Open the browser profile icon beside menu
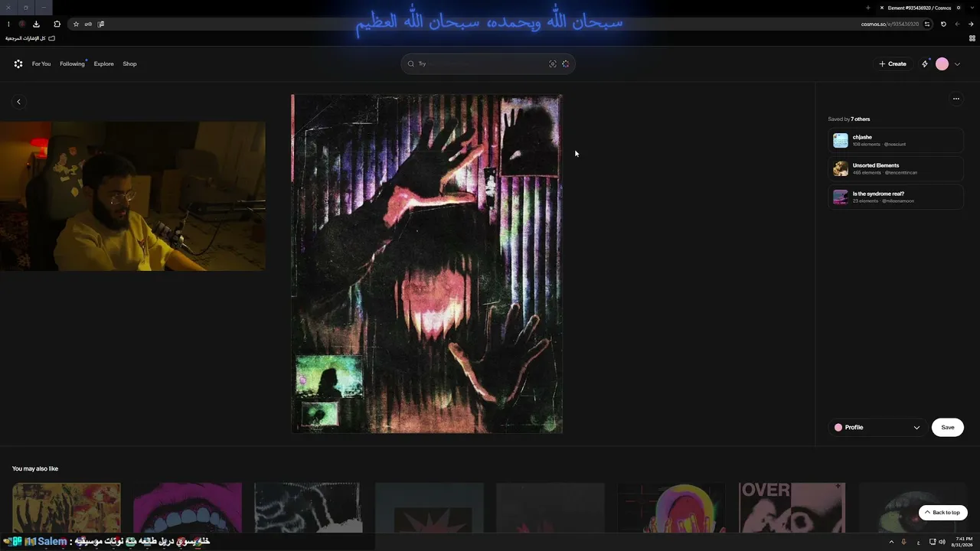Screen dimensions: 980x551 (22, 24)
